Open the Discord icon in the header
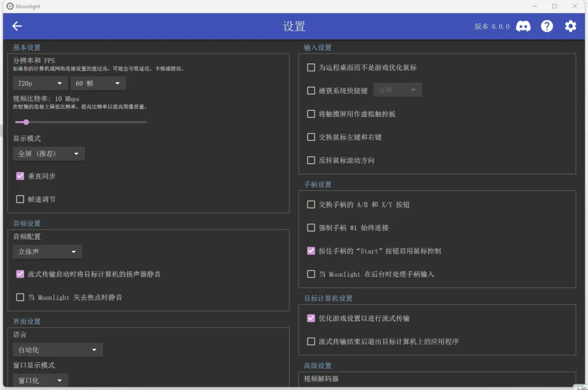Viewport: 588px width, 390px height. 523,26
